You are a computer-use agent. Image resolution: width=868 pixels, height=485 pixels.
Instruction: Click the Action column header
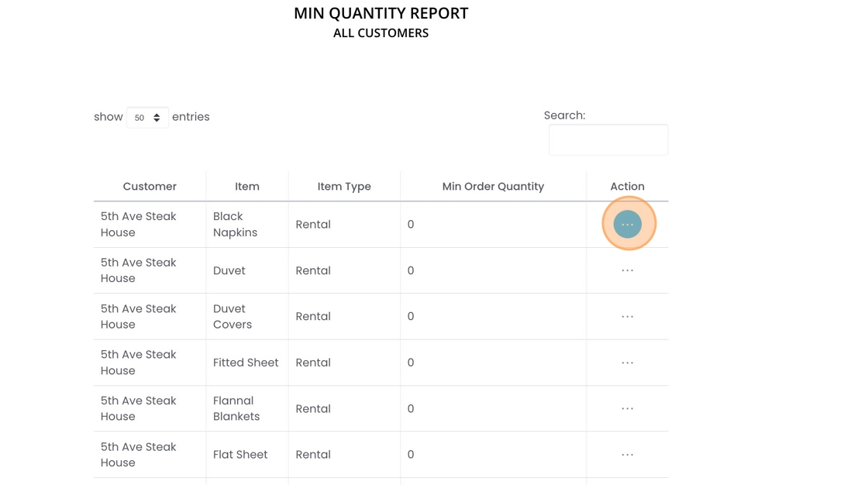tap(628, 187)
